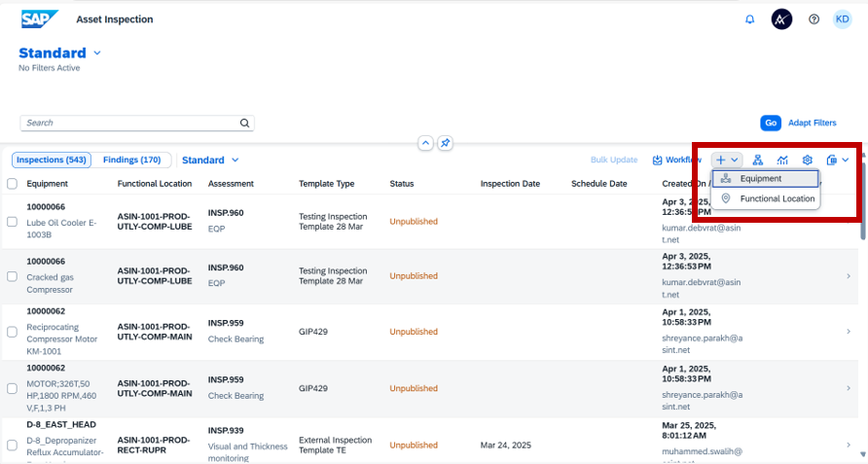Click the SAP logo
Viewport: 868px width, 464px height.
click(39, 18)
